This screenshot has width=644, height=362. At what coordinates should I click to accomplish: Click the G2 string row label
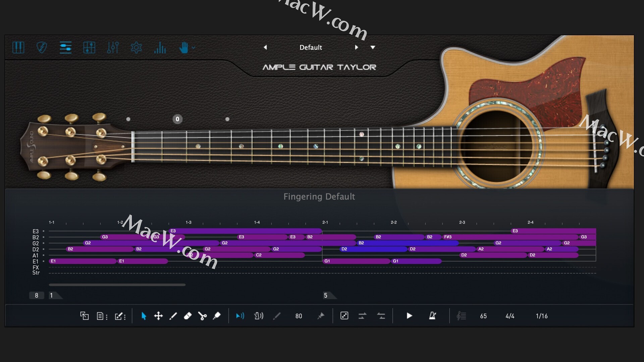pyautogui.click(x=36, y=243)
